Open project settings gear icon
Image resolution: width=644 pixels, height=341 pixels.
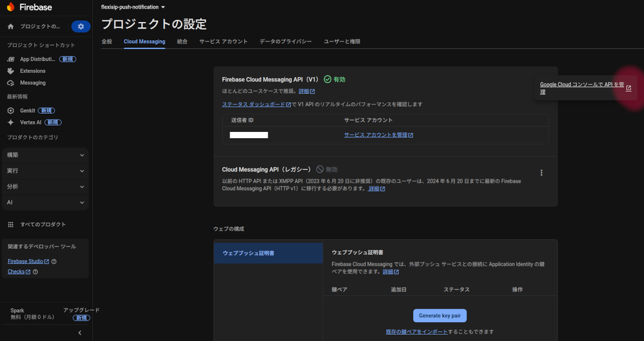click(81, 26)
